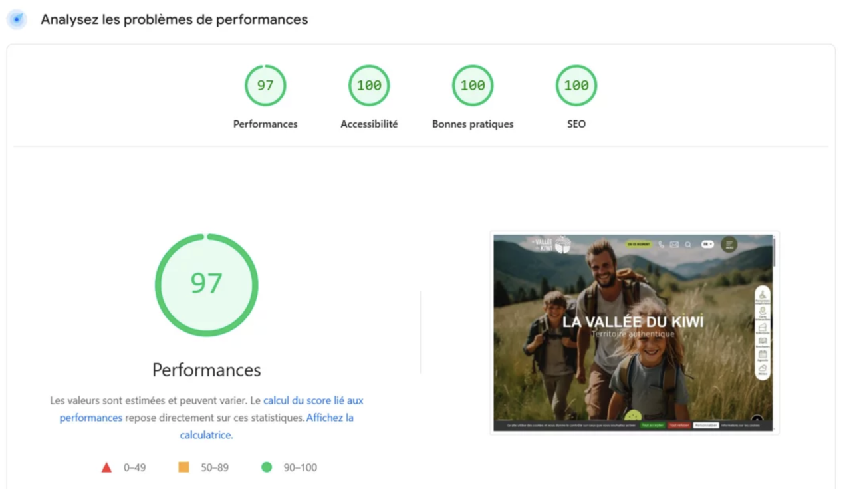
Task: Select the SEO score gauge
Action: click(576, 86)
